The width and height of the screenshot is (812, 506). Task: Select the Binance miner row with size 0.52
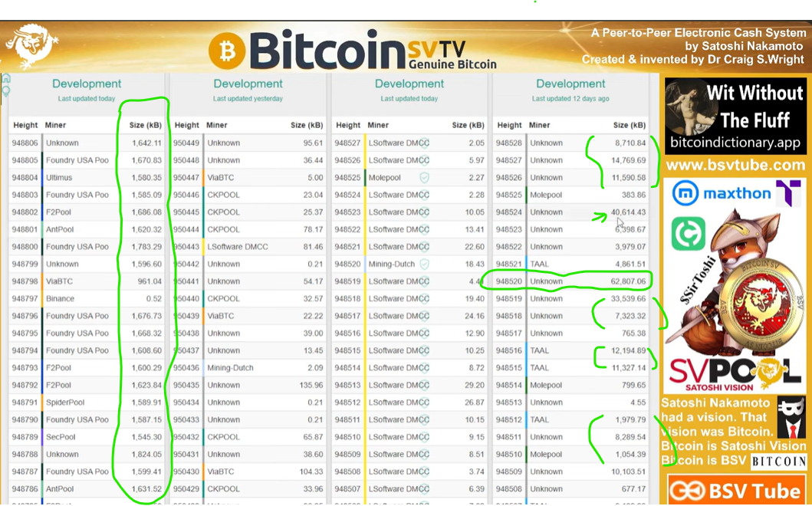coord(87,299)
